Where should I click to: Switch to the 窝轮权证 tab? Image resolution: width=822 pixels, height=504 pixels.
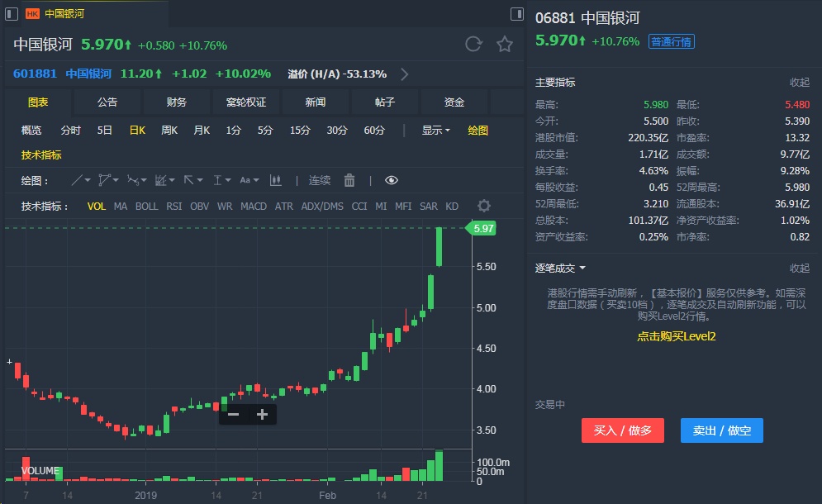[x=246, y=102]
